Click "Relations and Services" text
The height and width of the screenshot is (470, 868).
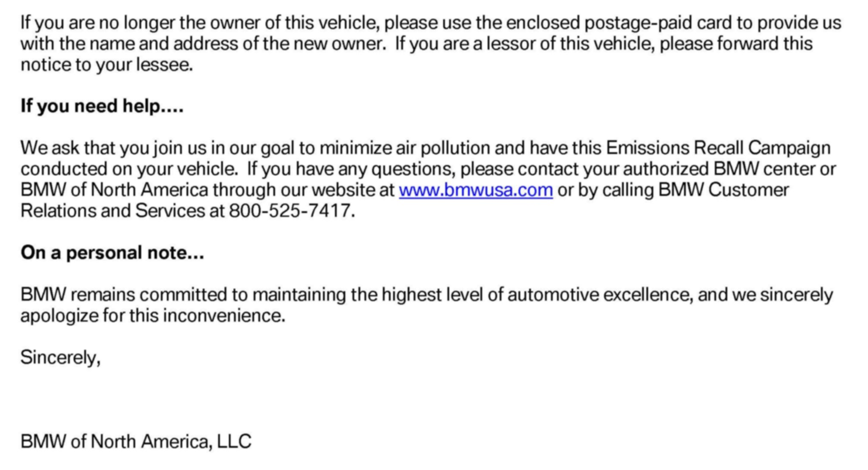(x=113, y=211)
